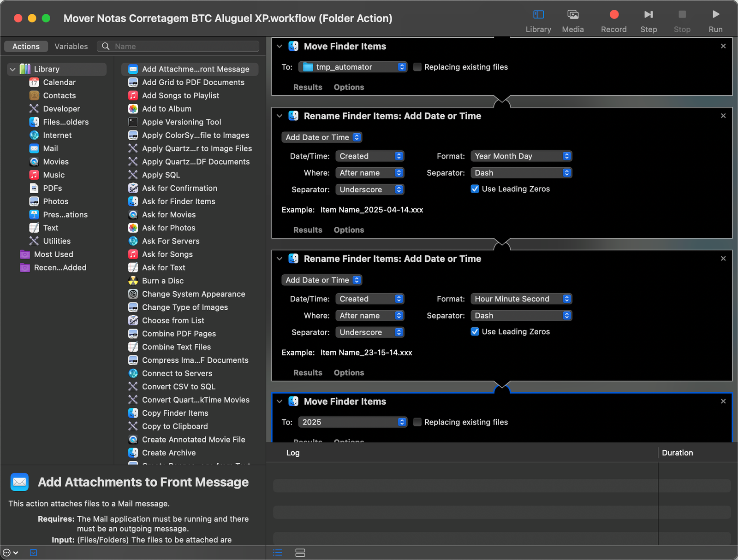Select the Burn a Disc action
This screenshot has height=560, width=738.
162,281
